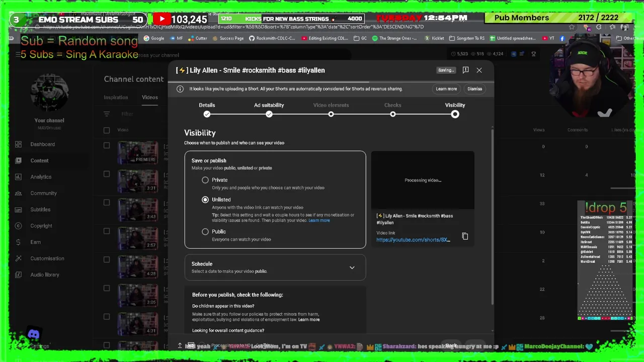The height and width of the screenshot is (362, 644).
Task: Copy the video link with copy icon
Action: 465,236
